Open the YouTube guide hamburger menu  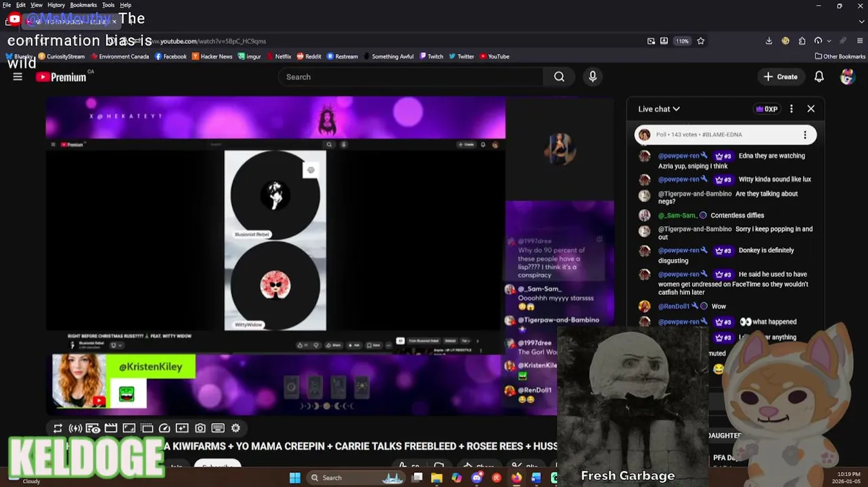(18, 77)
